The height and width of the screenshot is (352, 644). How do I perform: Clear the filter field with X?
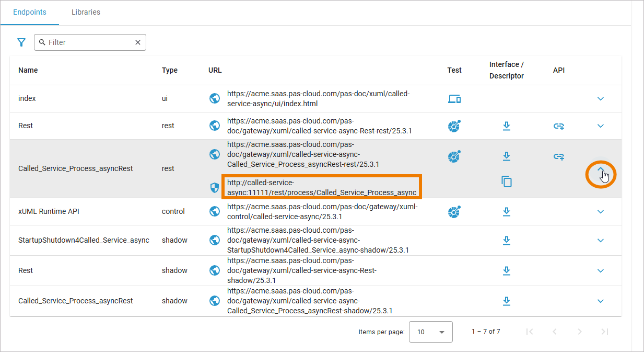(138, 42)
